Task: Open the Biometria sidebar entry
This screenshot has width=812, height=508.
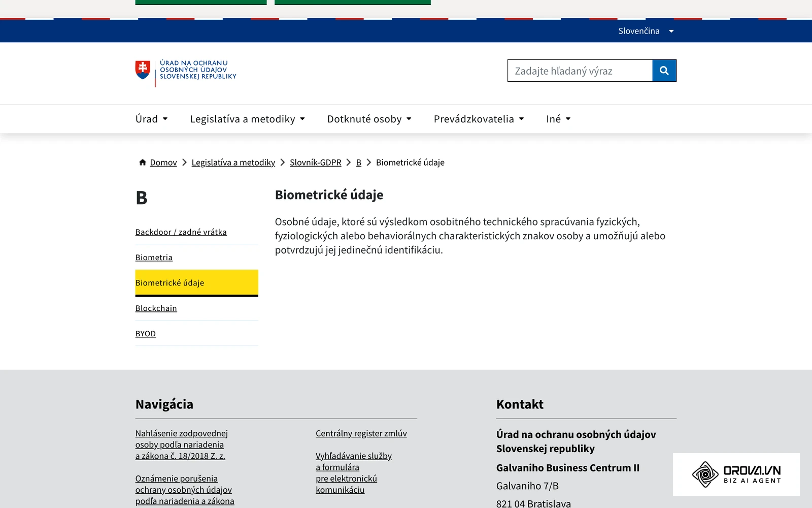Action: coord(154,258)
